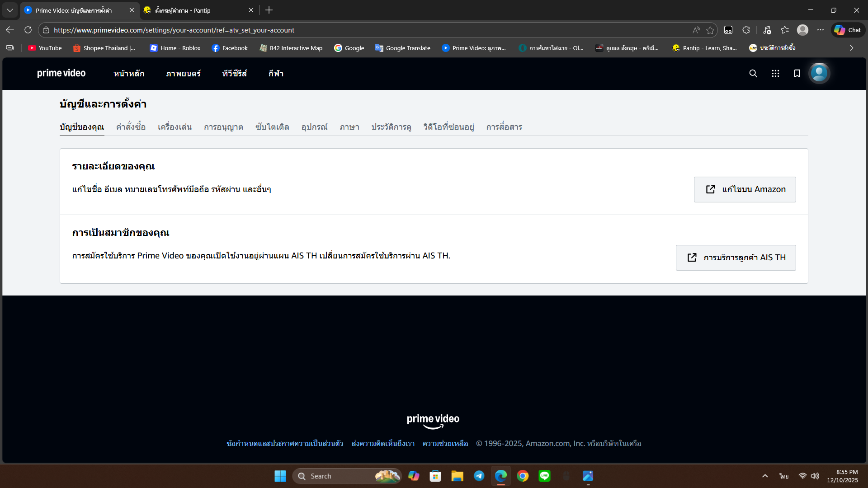The width and height of the screenshot is (868, 488).
Task: Click การบริการลูกค้า AIS TH button
Action: pyautogui.click(x=736, y=258)
